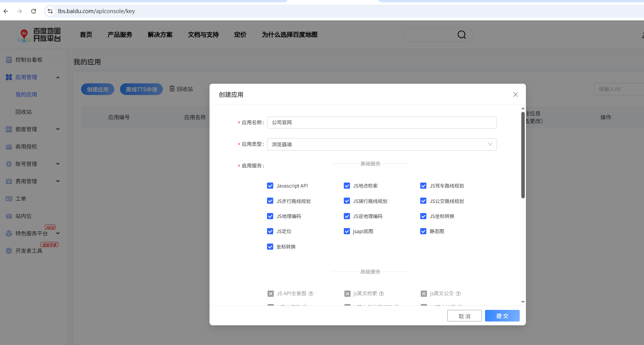644x345 pixels.
Task: Click the help icon beside js英文检索
Action: (381, 294)
